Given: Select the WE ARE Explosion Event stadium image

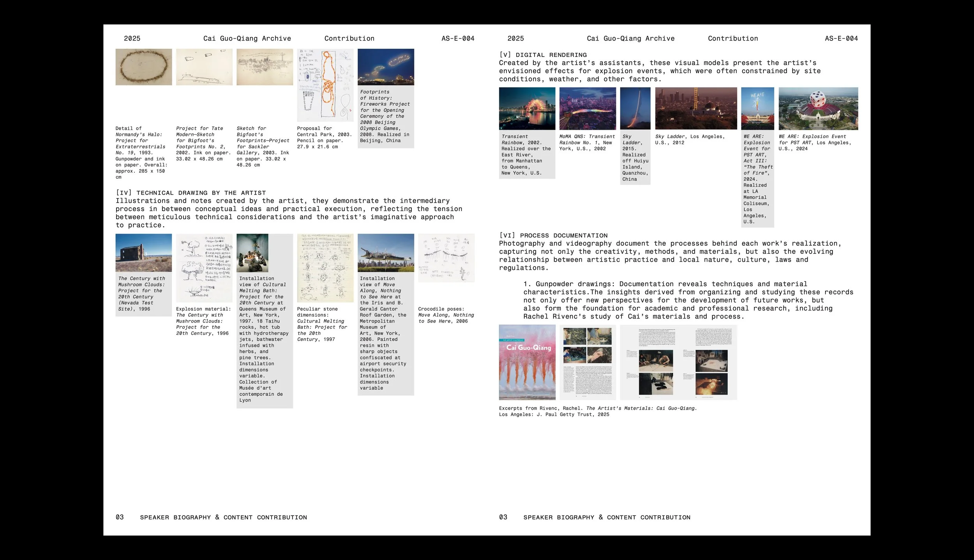Looking at the screenshot, I should pyautogui.click(x=818, y=109).
